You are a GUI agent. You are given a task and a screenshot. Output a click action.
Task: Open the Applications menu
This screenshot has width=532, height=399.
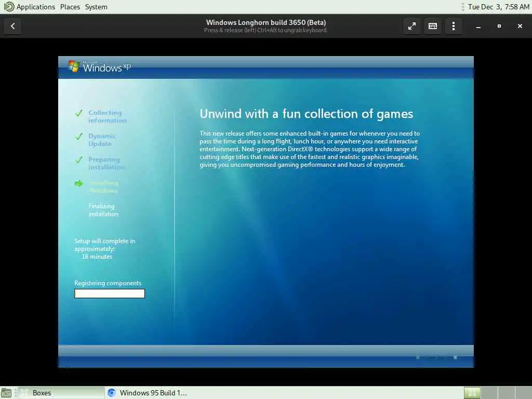coord(36,7)
